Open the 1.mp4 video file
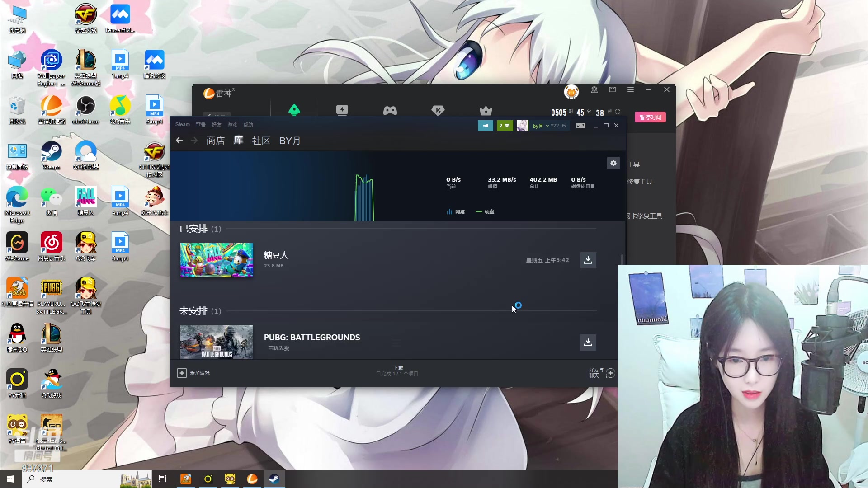 (x=120, y=64)
